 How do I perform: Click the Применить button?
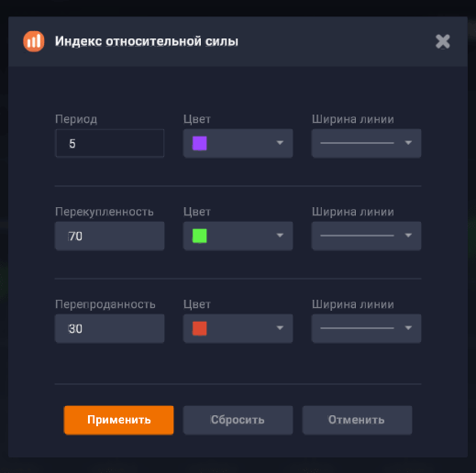pyautogui.click(x=119, y=420)
